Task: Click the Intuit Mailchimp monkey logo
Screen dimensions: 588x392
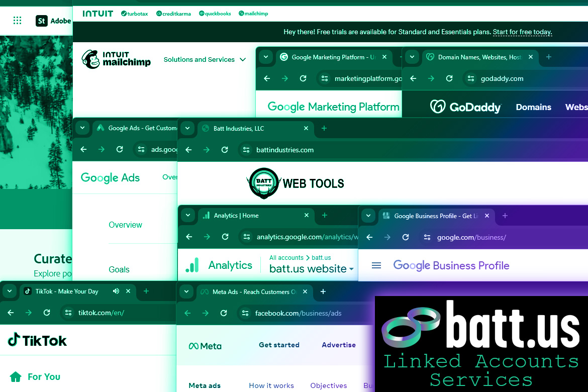Action: pyautogui.click(x=91, y=59)
